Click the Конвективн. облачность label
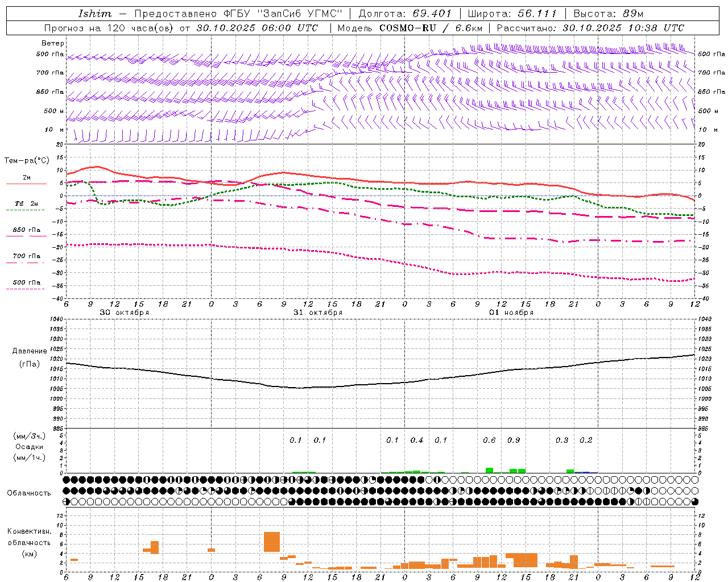Image resolution: width=728 pixels, height=582 pixels. pyautogui.click(x=29, y=537)
